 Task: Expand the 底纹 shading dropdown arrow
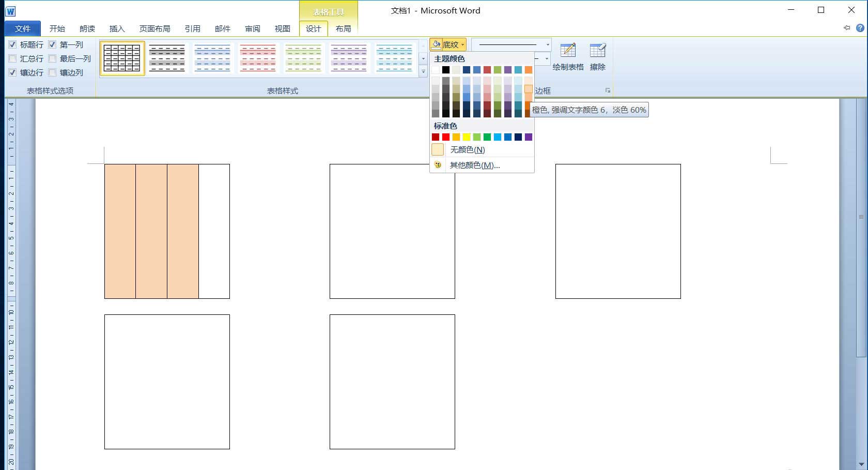coord(463,45)
